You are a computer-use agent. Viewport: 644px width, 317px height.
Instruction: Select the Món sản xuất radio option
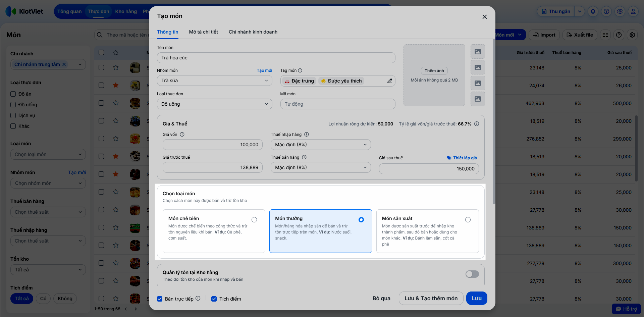(468, 220)
